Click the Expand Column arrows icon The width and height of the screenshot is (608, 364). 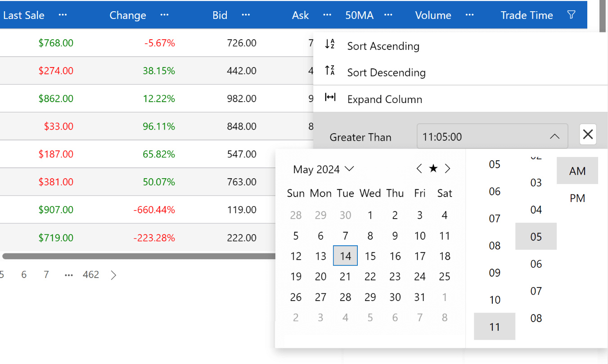[330, 98]
